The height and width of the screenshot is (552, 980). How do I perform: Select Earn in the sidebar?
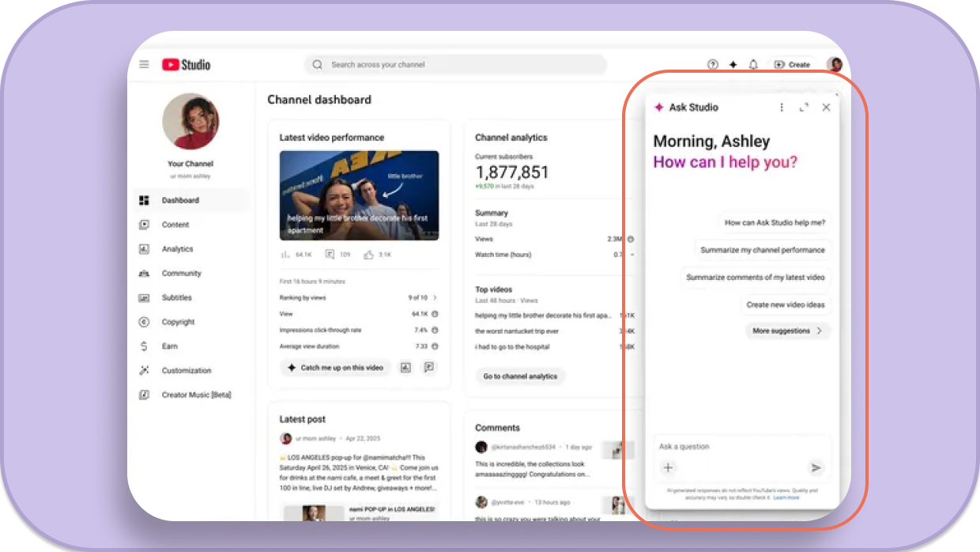(169, 346)
